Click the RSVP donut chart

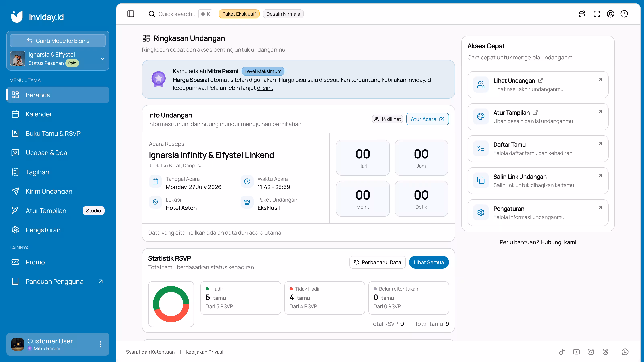[x=171, y=304]
